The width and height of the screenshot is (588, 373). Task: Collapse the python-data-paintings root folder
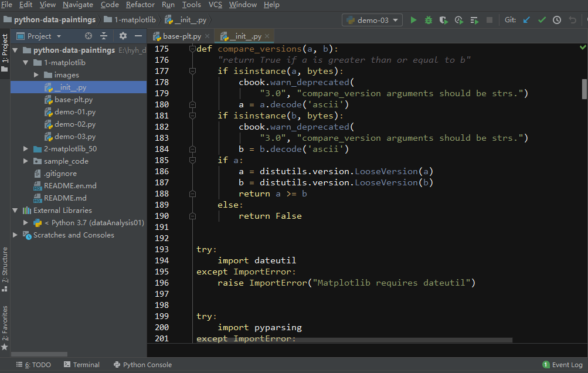pos(15,50)
